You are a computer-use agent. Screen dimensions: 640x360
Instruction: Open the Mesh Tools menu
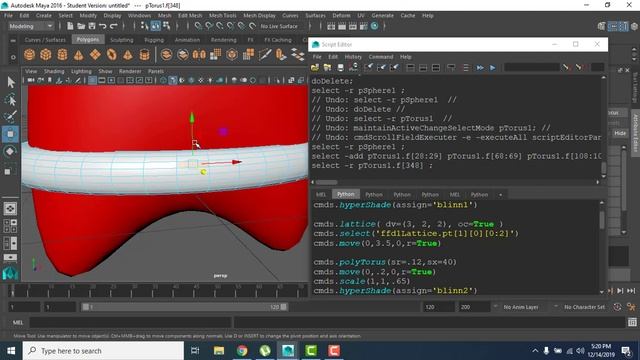pos(222,16)
